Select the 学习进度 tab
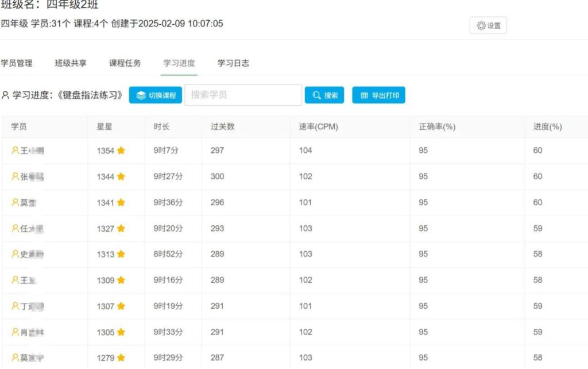The height and width of the screenshot is (369, 588). (179, 63)
